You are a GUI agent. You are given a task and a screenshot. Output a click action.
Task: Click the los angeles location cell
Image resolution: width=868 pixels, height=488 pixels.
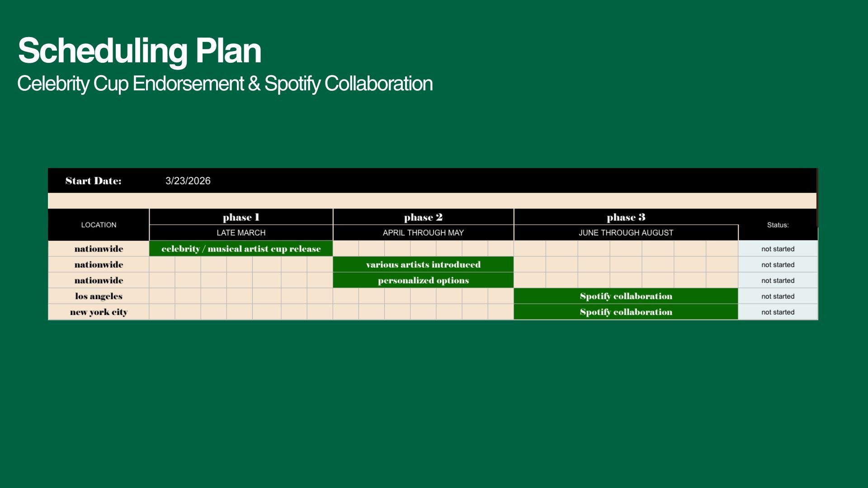point(99,296)
